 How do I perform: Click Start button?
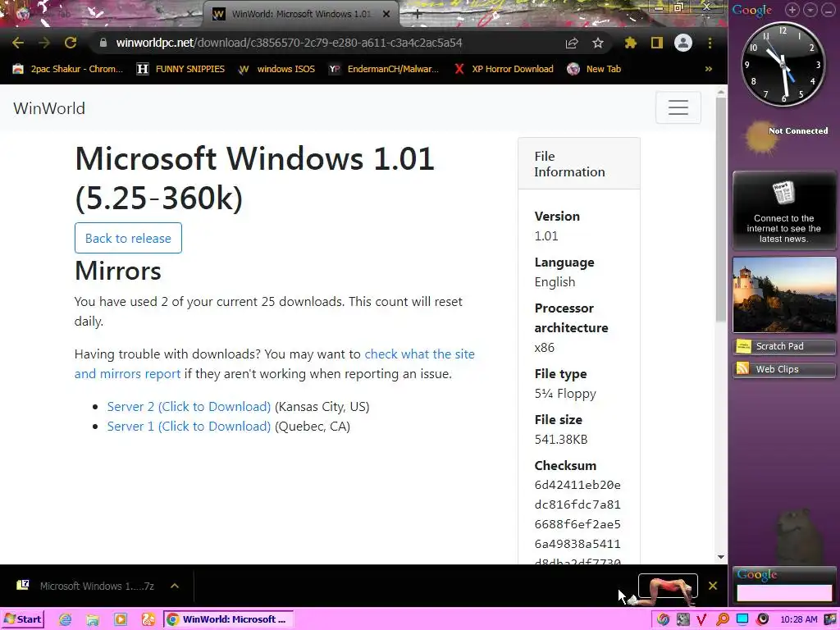coord(22,619)
